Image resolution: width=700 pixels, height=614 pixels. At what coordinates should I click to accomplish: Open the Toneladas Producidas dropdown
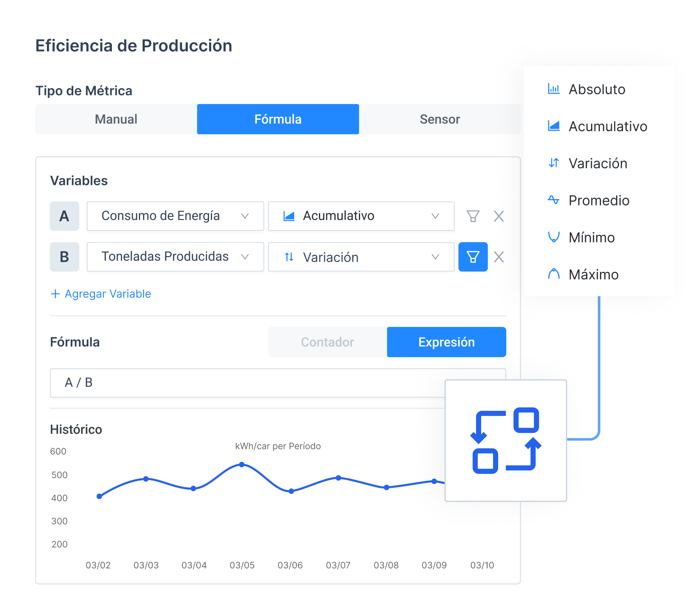click(175, 257)
